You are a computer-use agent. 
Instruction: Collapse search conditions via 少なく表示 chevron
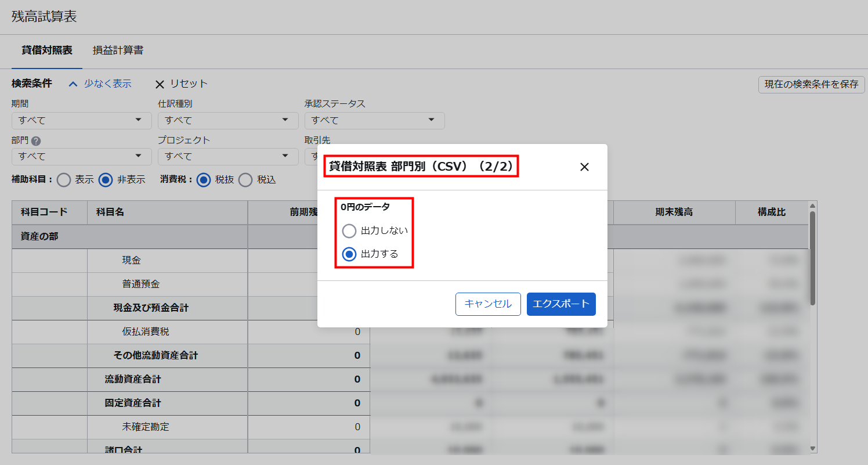click(x=73, y=84)
